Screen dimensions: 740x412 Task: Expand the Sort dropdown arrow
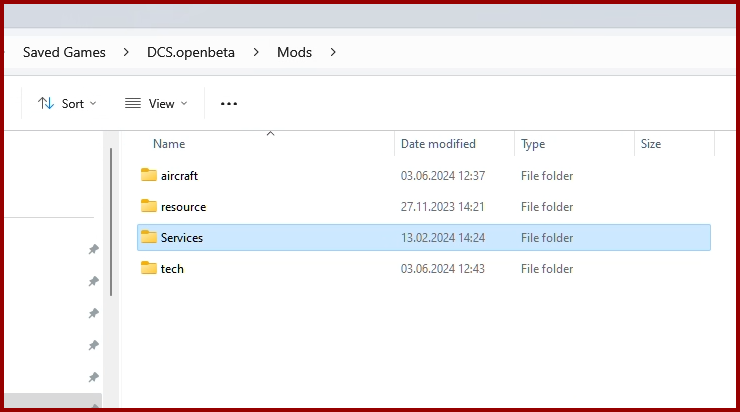tap(93, 103)
